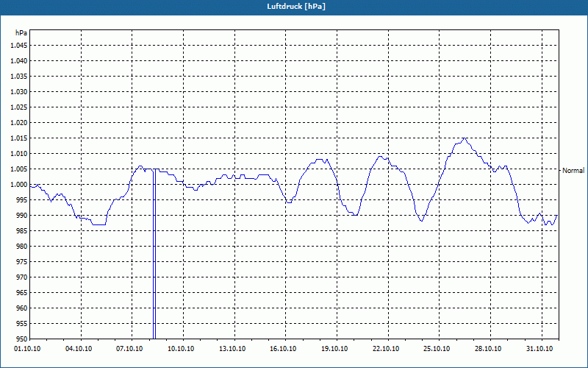Click the 07.10.10 date label
This screenshot has width=588, height=368.
(x=129, y=349)
